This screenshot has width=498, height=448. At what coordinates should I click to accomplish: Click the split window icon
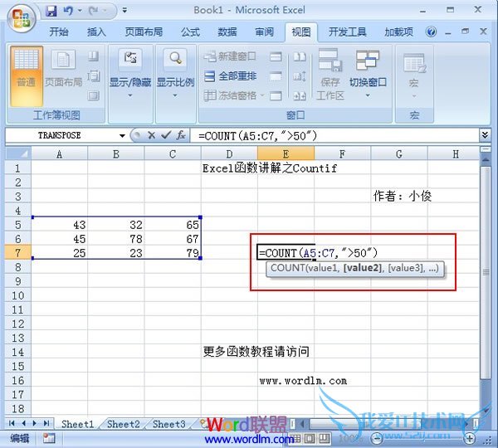[x=276, y=57]
